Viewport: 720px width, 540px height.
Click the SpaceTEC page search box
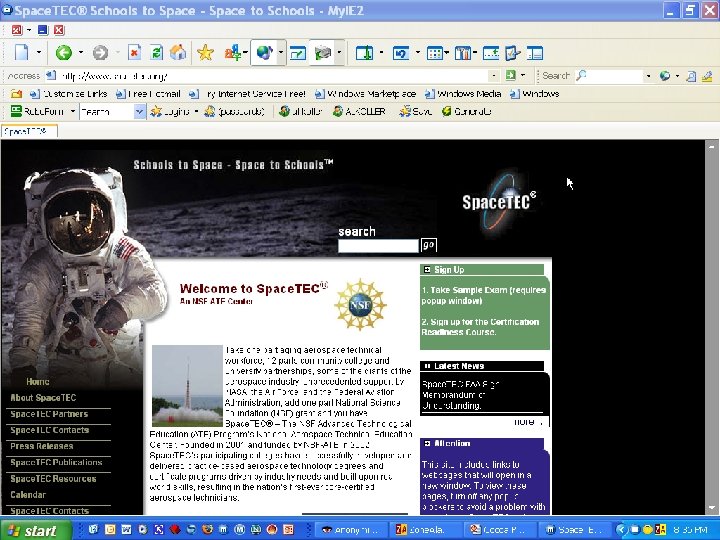click(378, 246)
